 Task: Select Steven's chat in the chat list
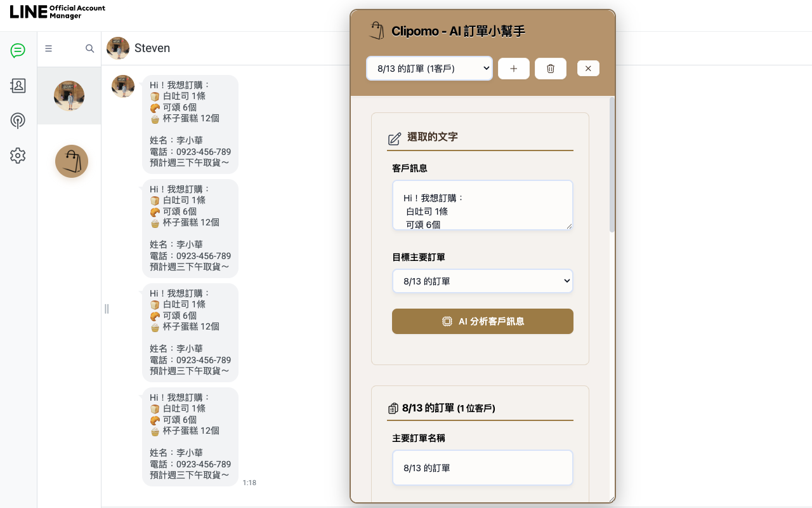69,96
